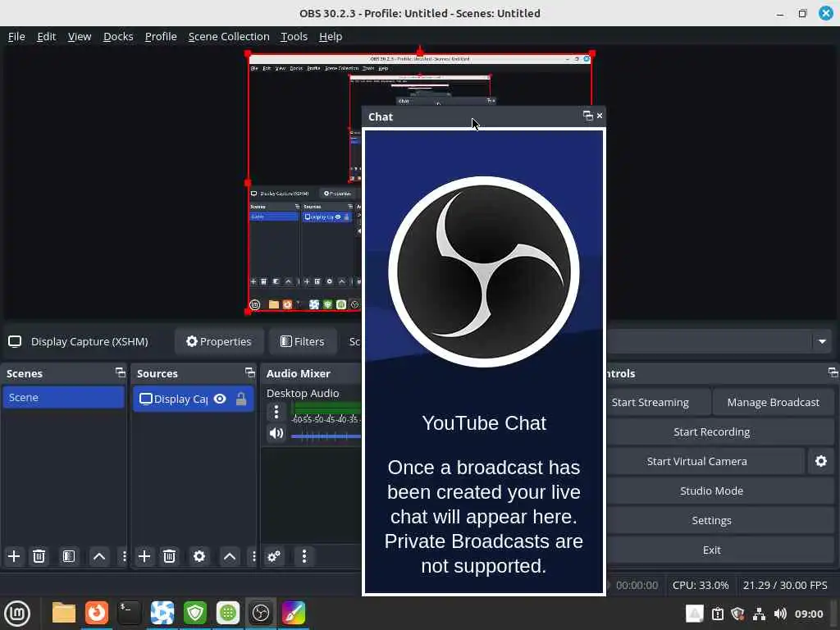Select Display Capture source row

pos(193,399)
